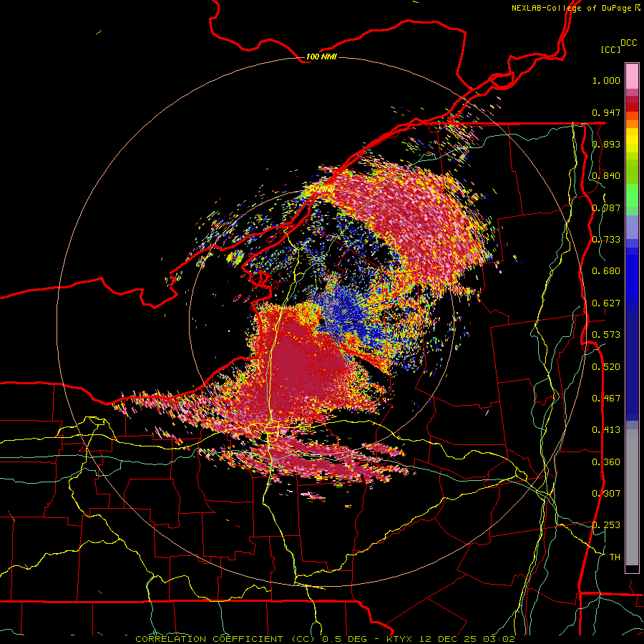Click the TH threshold label on legend

point(615,557)
